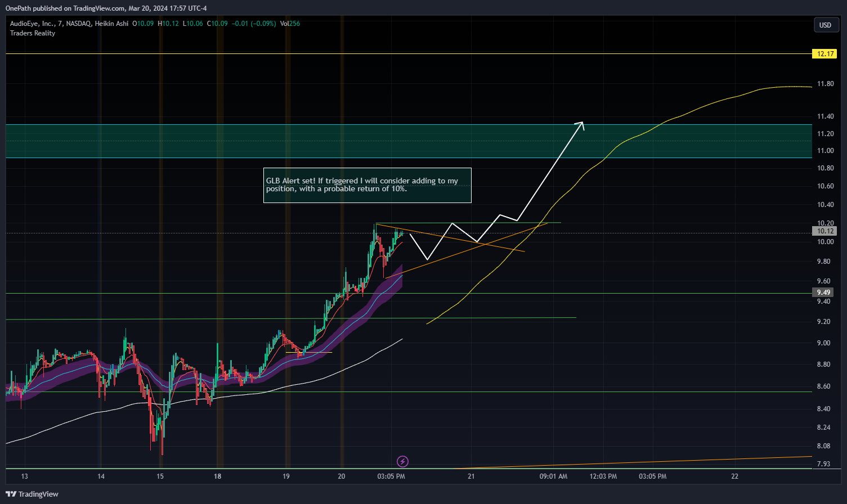This screenshot has width=847, height=504.
Task: Click the Vol 256 volume reading
Action: (290, 24)
